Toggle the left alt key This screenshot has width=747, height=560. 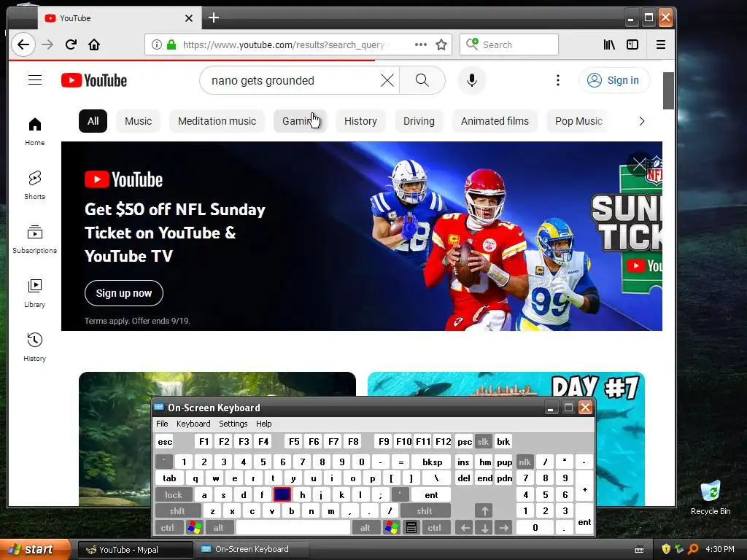[219, 528]
